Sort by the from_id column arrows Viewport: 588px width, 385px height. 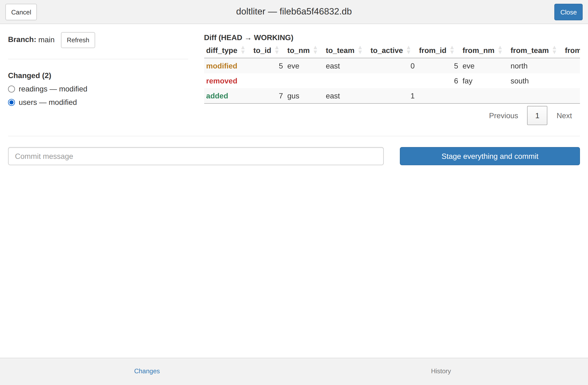(452, 50)
